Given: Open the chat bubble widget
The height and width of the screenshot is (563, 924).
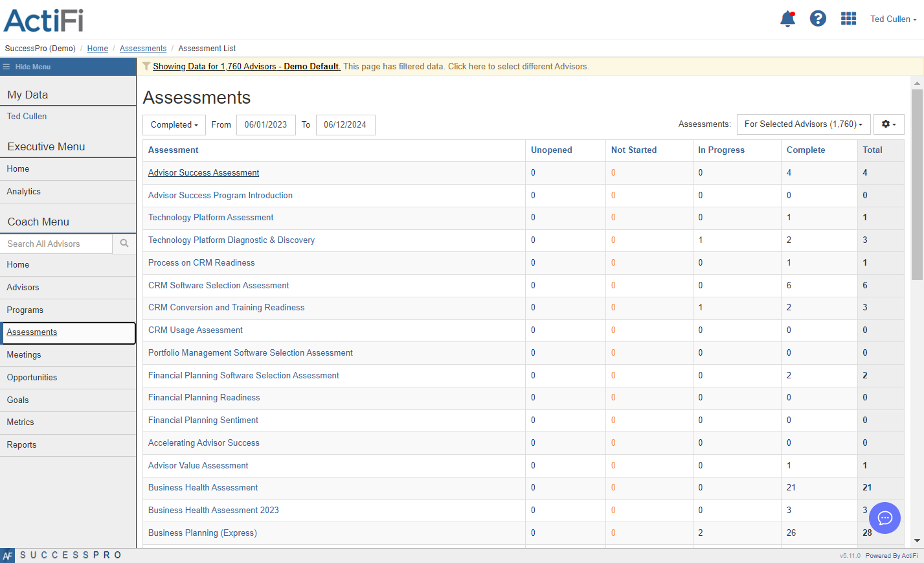Looking at the screenshot, I should 885,518.
